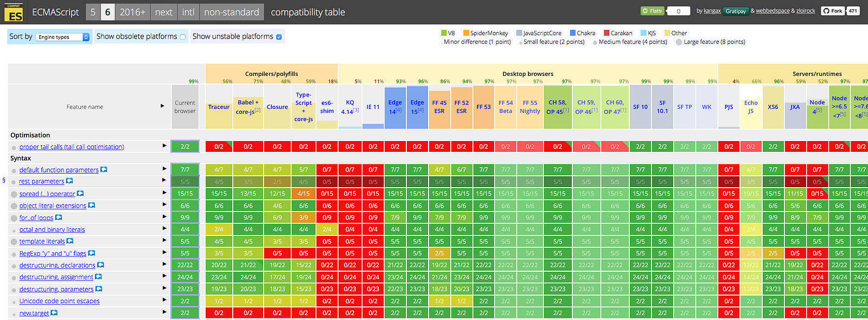The image size is (868, 320).
Task: Select the ES6 tab
Action: pyautogui.click(x=107, y=12)
